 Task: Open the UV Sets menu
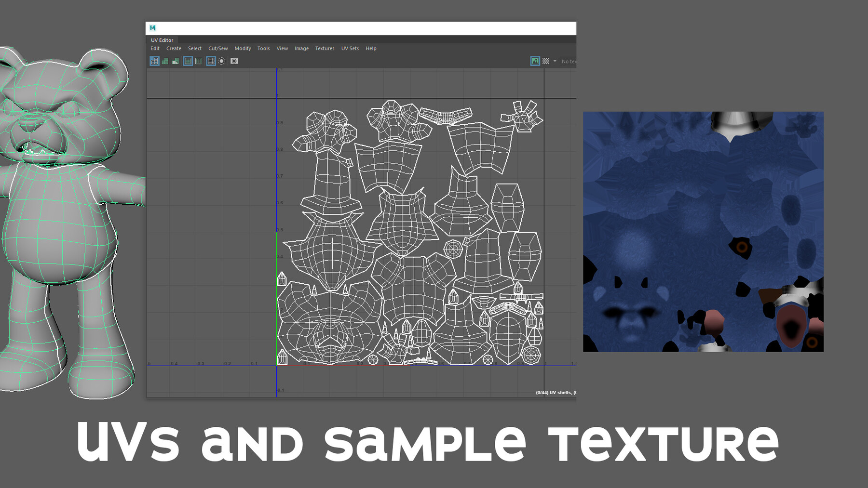coord(350,48)
